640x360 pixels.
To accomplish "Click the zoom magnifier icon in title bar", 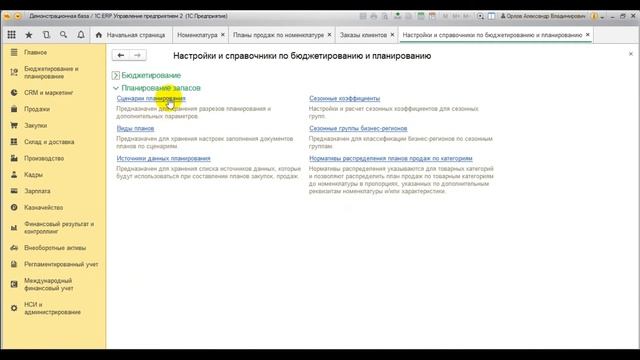I will pos(480,16).
